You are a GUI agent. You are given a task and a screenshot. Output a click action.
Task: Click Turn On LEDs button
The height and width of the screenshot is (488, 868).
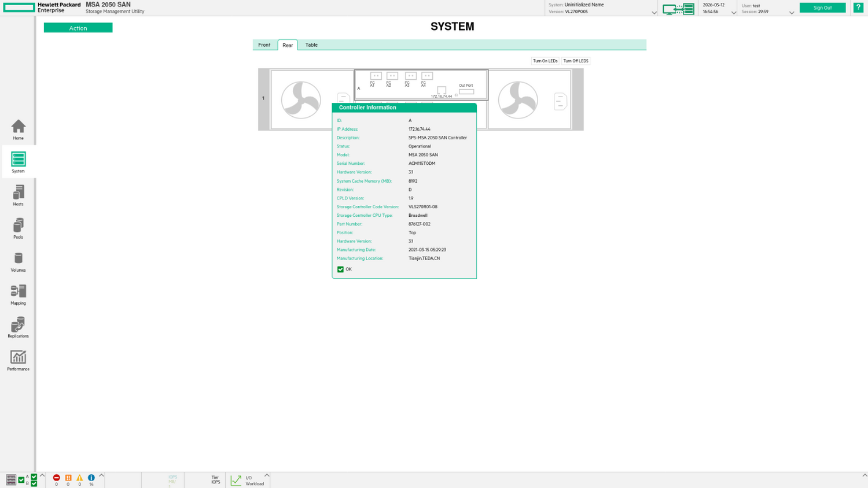coord(545,61)
